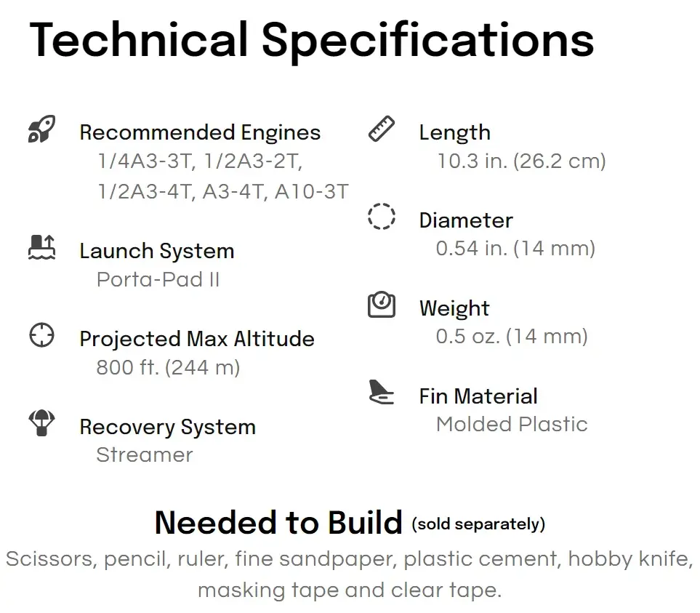Click the launch pad icon beside Launch System
This screenshot has width=700, height=613.
click(x=41, y=247)
